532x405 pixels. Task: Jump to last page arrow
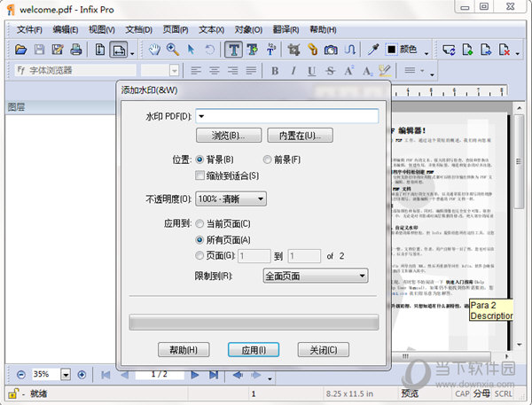tap(214, 375)
